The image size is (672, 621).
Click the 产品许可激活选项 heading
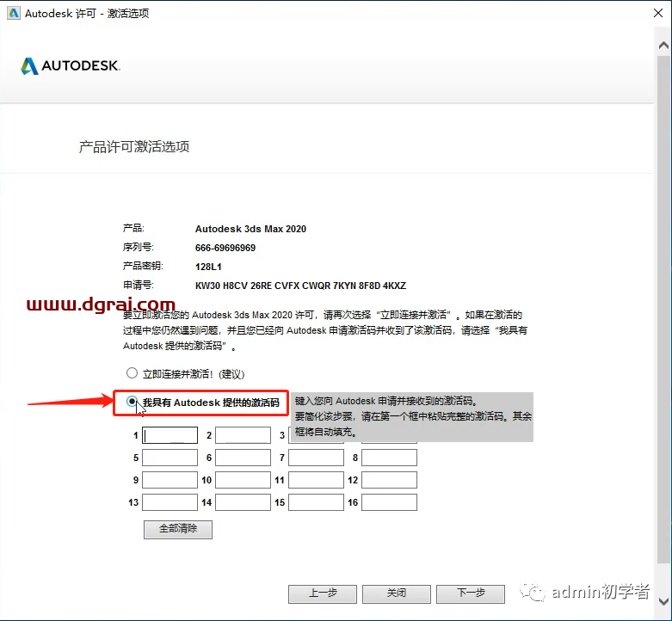(134, 147)
